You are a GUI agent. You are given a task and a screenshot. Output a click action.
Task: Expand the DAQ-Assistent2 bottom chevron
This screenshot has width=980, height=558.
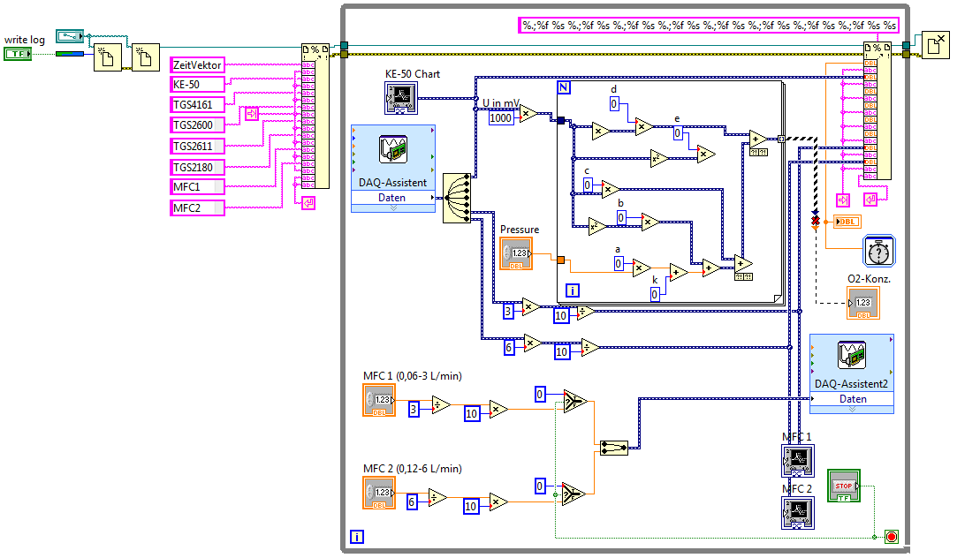(x=852, y=410)
